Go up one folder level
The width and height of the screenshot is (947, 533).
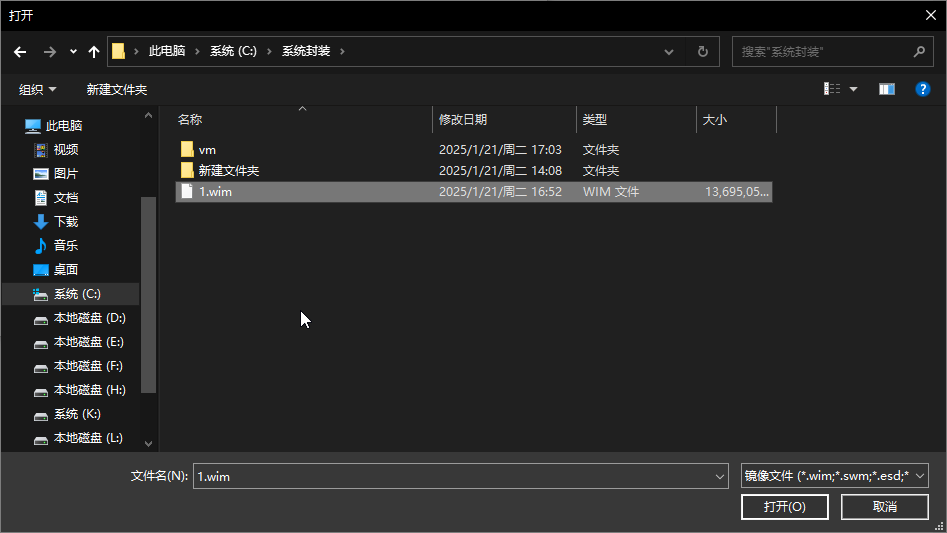(x=94, y=51)
